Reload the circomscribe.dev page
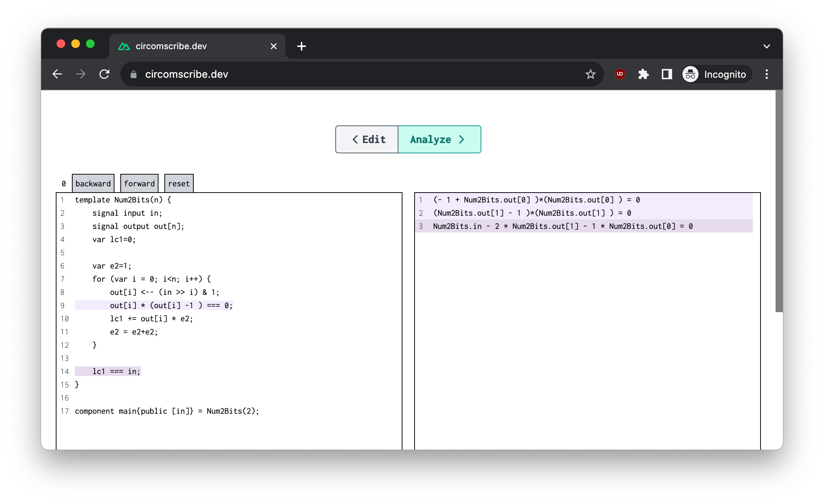The height and width of the screenshot is (504, 824). [x=105, y=74]
